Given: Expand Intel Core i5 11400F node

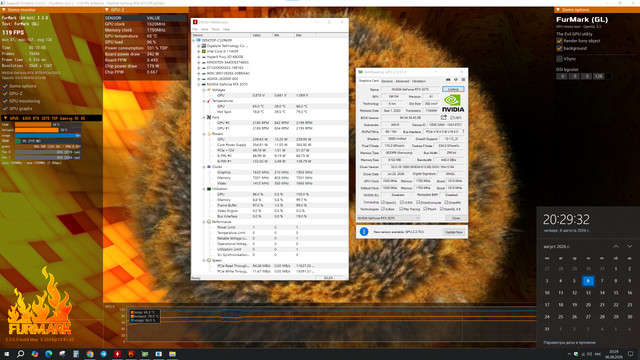Looking at the screenshot, I should 199,51.
